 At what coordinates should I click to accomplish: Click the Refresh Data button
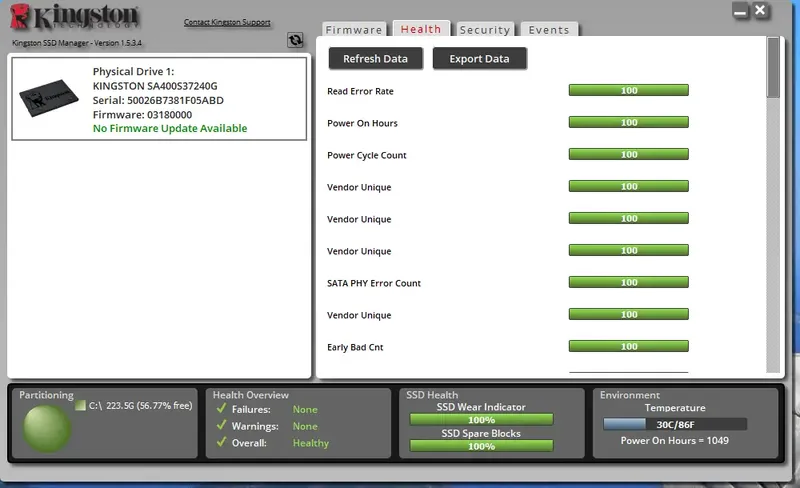pyautogui.click(x=376, y=59)
